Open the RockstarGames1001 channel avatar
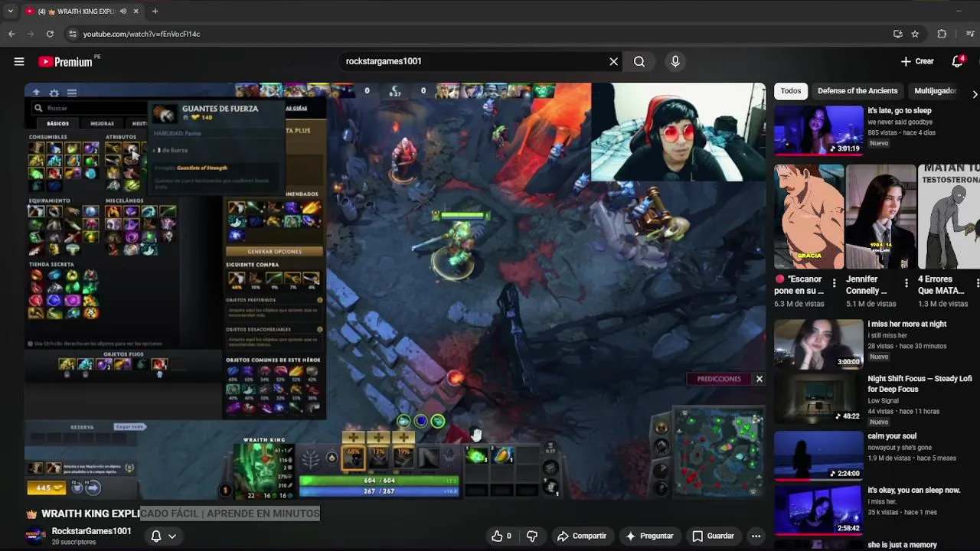The image size is (980, 551). pyautogui.click(x=35, y=536)
